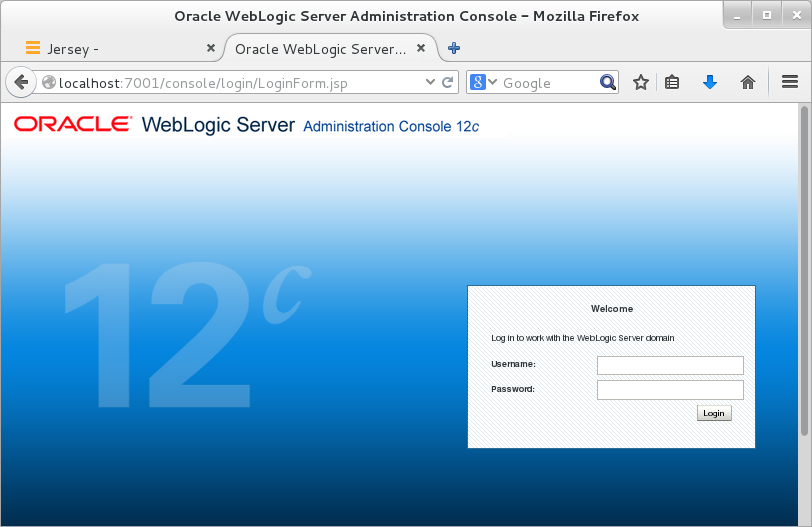Bookmark this page with the star icon
Screen dimensions: 812x527
pos(641,82)
